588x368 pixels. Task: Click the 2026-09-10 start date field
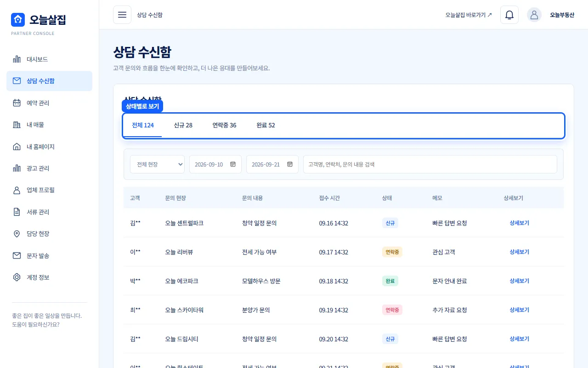pyautogui.click(x=215, y=164)
